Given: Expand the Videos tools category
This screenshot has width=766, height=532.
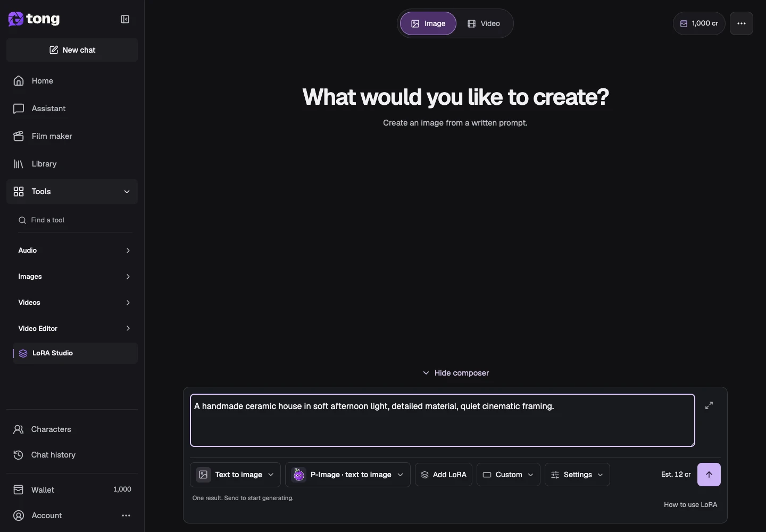Looking at the screenshot, I should [x=75, y=303].
